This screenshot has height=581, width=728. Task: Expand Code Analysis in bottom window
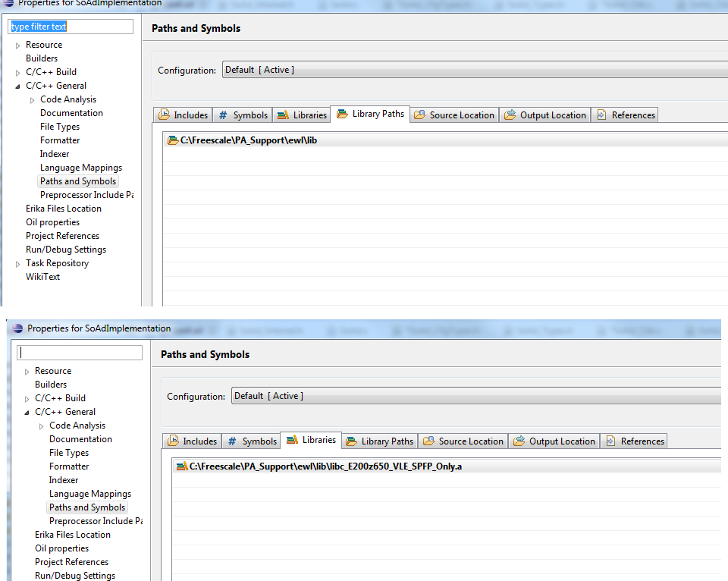[x=41, y=426]
